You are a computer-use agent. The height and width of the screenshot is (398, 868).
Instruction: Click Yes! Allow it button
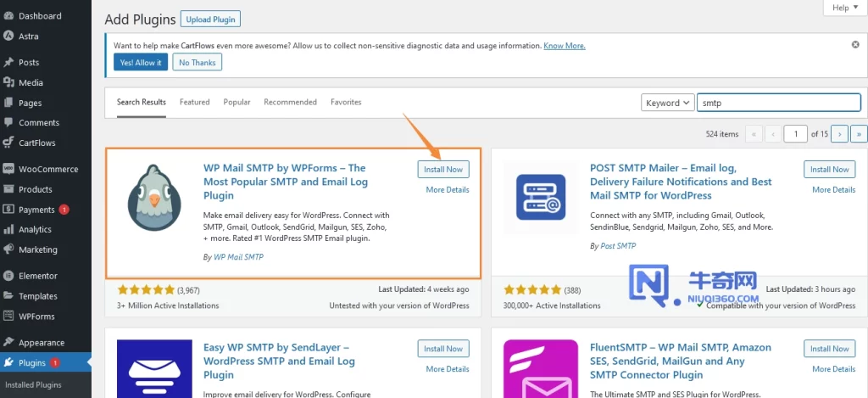click(x=141, y=62)
